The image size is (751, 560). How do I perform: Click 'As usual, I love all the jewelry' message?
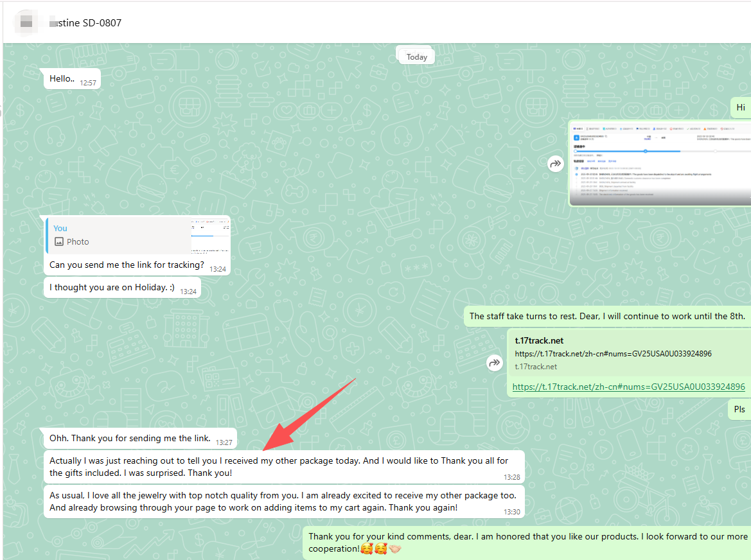tap(284, 502)
